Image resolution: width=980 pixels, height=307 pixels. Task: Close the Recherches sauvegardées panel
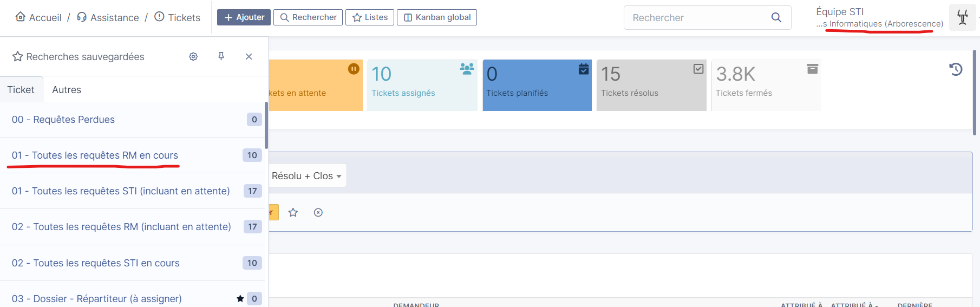[249, 56]
